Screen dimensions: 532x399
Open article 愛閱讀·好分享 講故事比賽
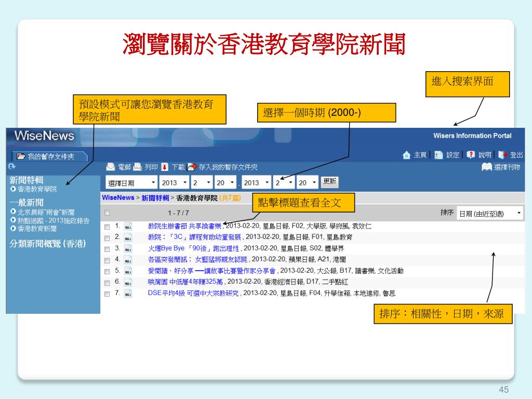(212, 271)
